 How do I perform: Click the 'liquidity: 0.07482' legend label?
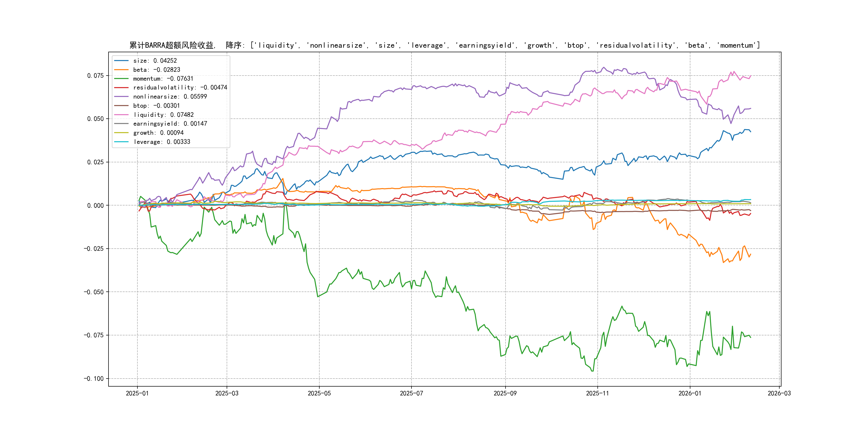tap(163, 115)
